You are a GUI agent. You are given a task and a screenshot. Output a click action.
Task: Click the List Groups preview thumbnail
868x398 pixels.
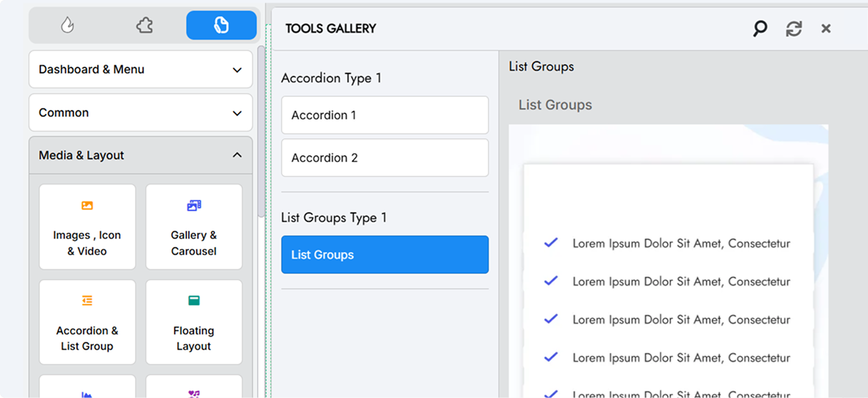pos(668,261)
